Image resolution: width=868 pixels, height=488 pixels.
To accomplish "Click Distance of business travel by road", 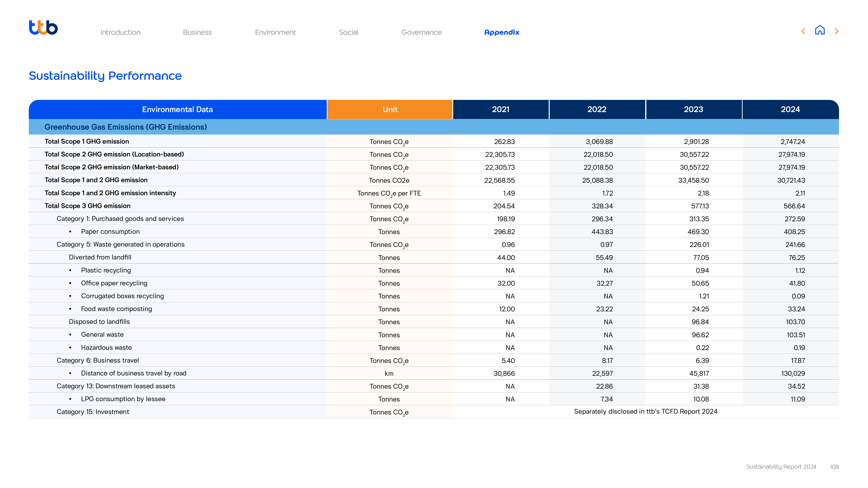I will (x=134, y=373).
